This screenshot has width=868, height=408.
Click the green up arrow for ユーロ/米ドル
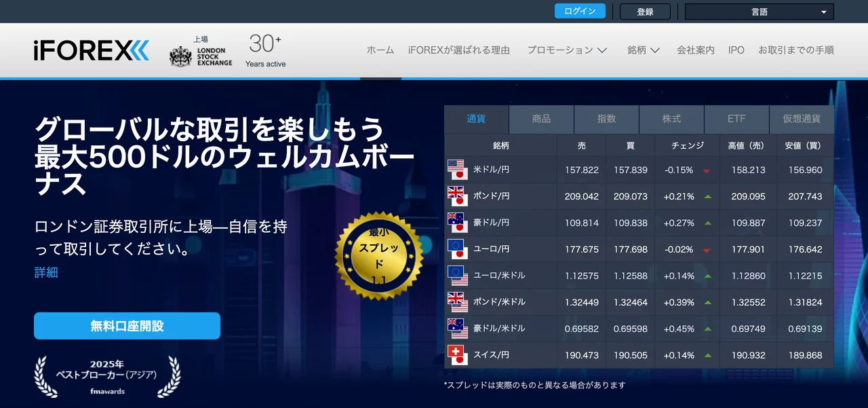click(x=707, y=276)
